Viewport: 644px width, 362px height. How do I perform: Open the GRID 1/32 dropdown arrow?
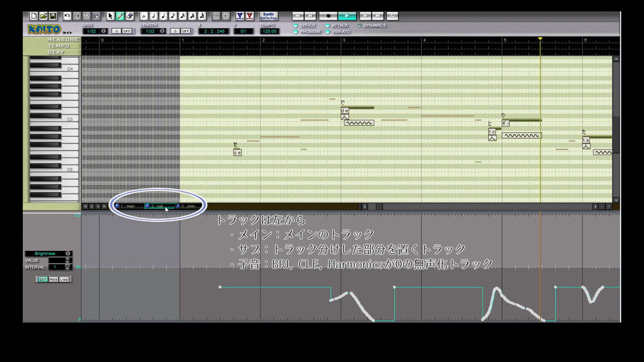[103, 32]
